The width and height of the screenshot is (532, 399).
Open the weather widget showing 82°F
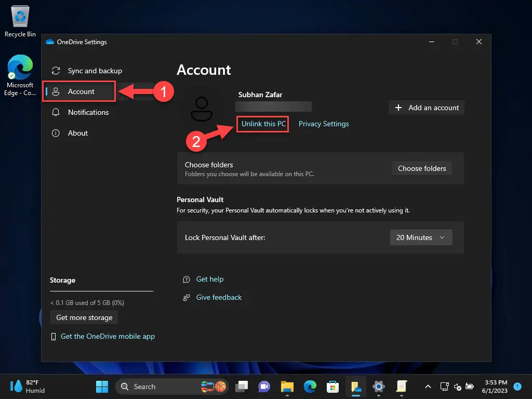point(27,387)
